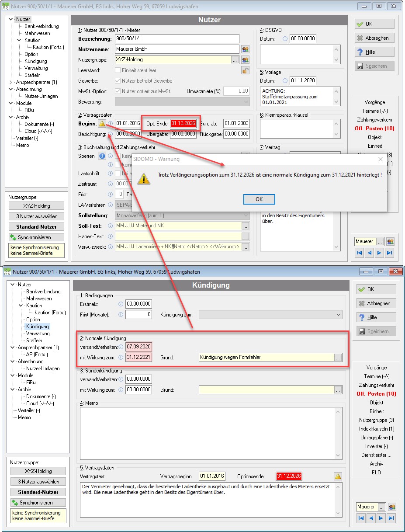
Task: Click the padlock icon in Leerstand row
Action: (246, 70)
